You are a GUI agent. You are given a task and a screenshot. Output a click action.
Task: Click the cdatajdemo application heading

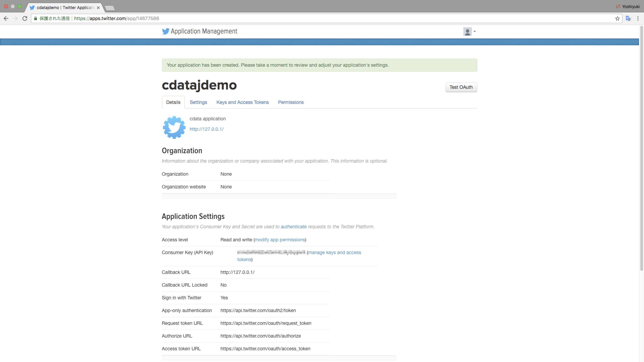tap(199, 85)
